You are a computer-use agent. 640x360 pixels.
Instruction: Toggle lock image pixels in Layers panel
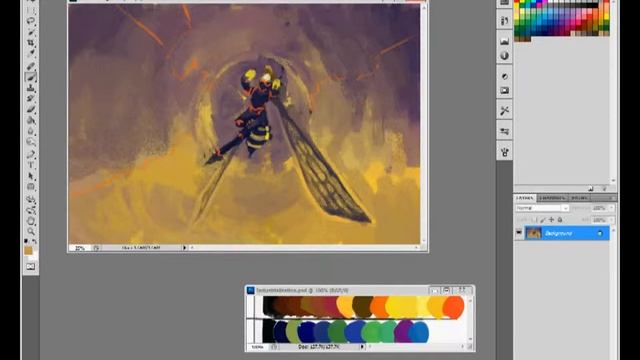tap(543, 220)
